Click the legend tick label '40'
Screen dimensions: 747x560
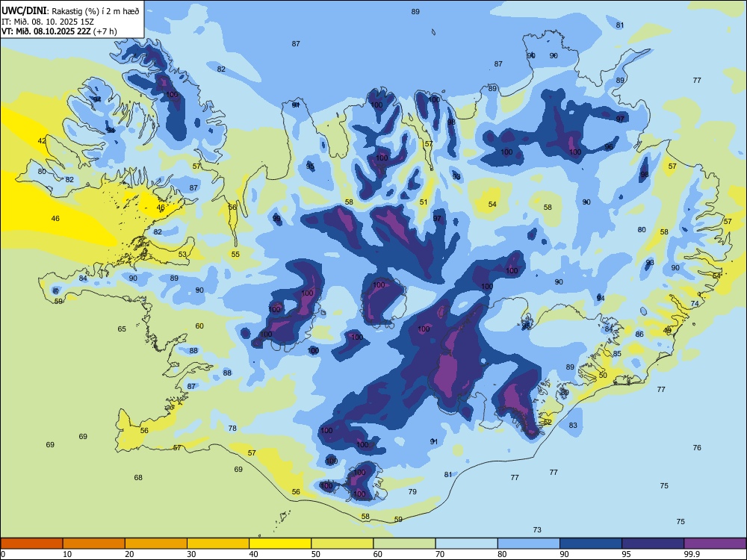tap(254, 554)
